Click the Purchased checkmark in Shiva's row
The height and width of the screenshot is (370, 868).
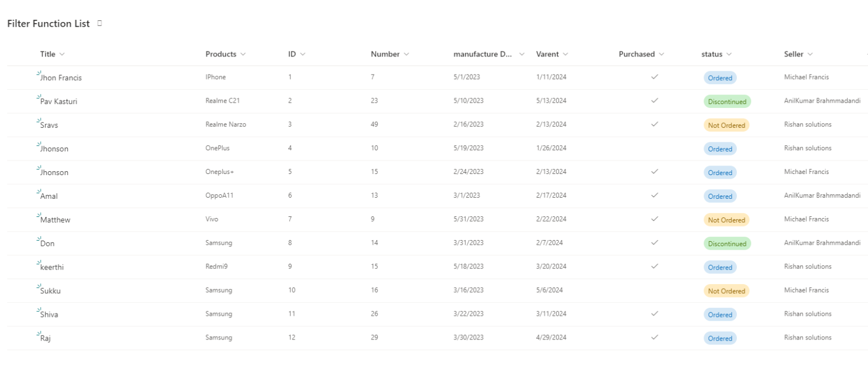(x=654, y=314)
